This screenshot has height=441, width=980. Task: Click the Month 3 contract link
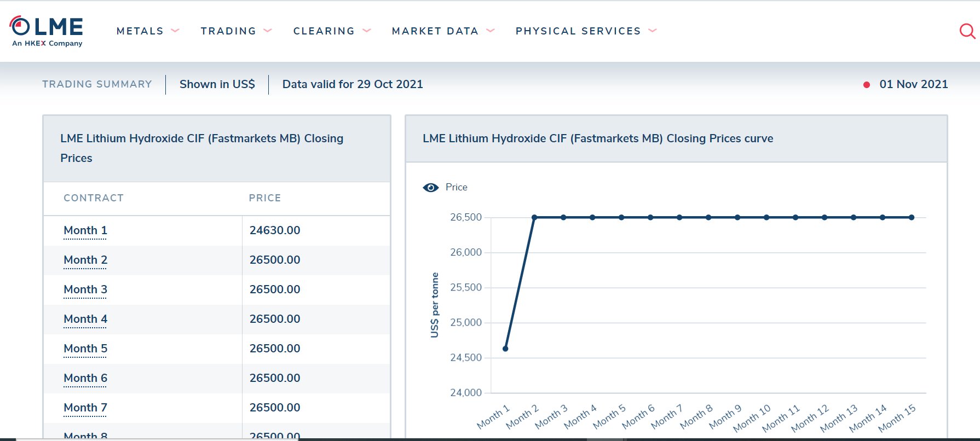[x=85, y=289]
